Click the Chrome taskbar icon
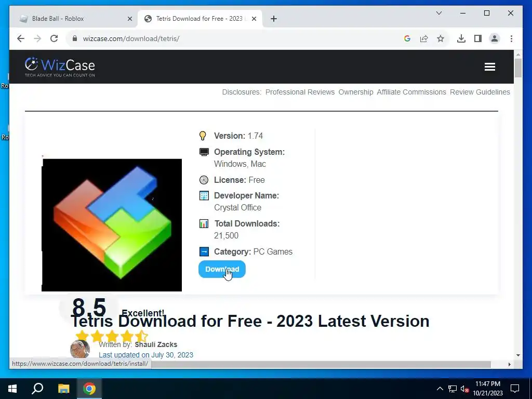Screen dimensions: 532x399 pyautogui.click(x=89, y=389)
